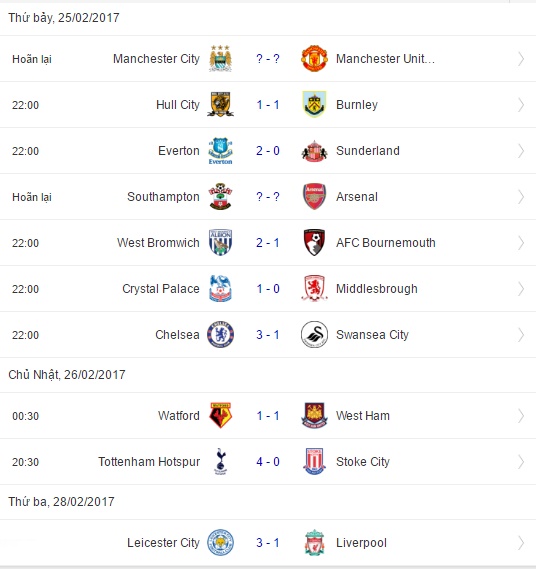
Task: Click the Tottenham Hotspur cockerel logo
Action: click(220, 462)
